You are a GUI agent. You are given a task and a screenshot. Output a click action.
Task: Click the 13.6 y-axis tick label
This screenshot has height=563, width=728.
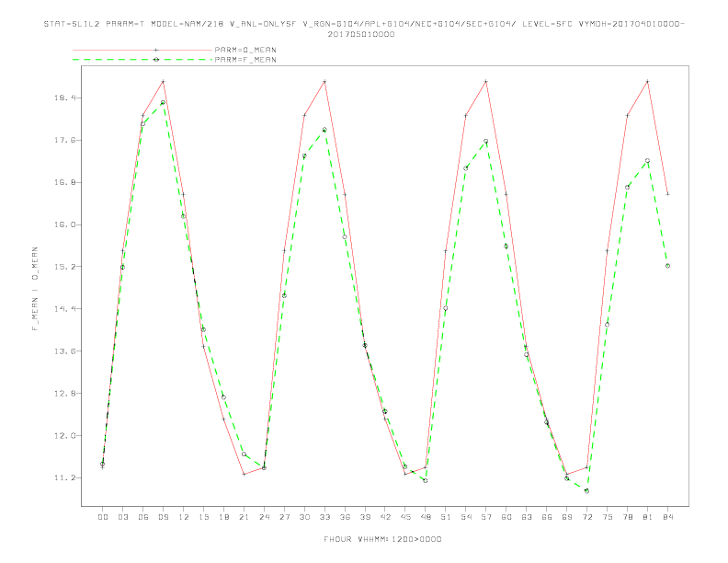click(x=63, y=351)
